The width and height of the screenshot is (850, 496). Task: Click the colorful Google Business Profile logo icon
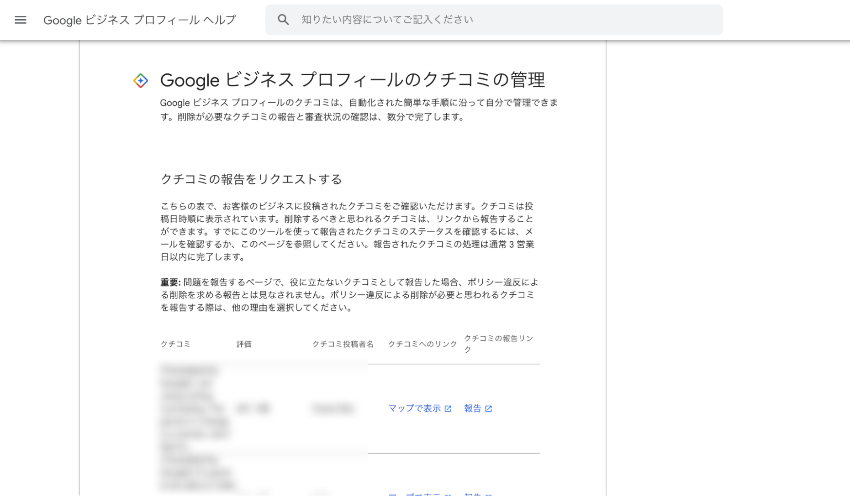(140, 81)
